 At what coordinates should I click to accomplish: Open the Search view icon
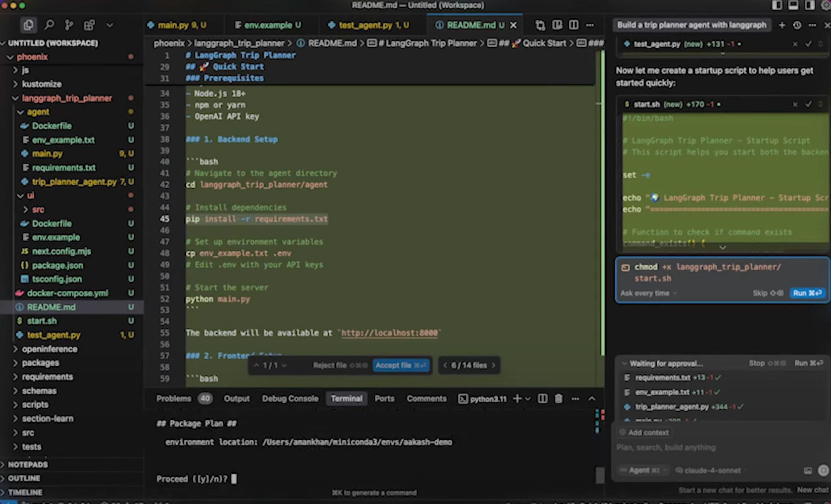tap(49, 25)
